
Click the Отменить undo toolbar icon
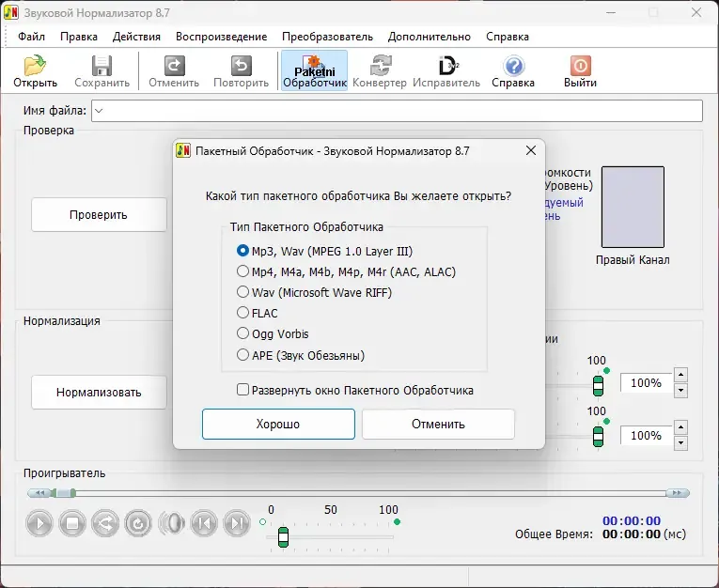174,66
